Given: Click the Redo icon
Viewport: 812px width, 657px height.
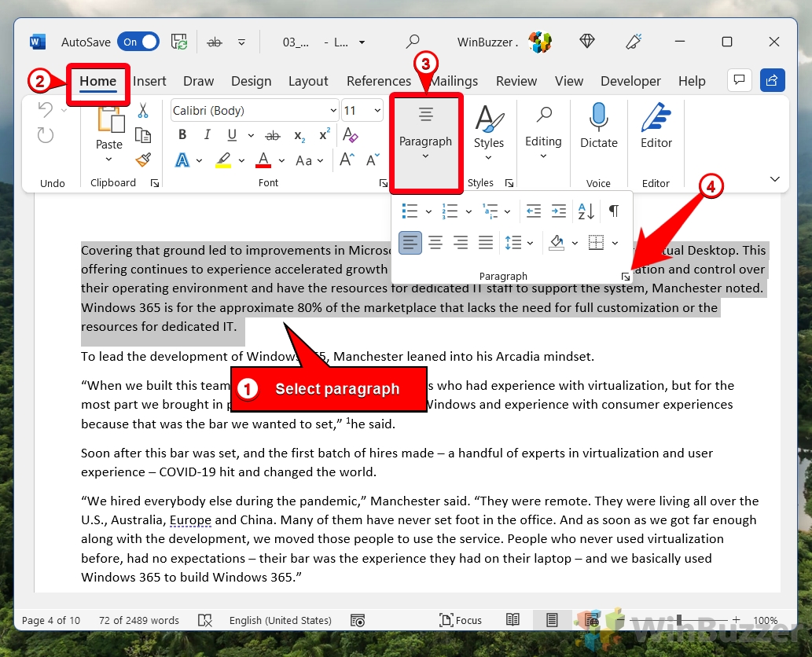Looking at the screenshot, I should coord(46,136).
